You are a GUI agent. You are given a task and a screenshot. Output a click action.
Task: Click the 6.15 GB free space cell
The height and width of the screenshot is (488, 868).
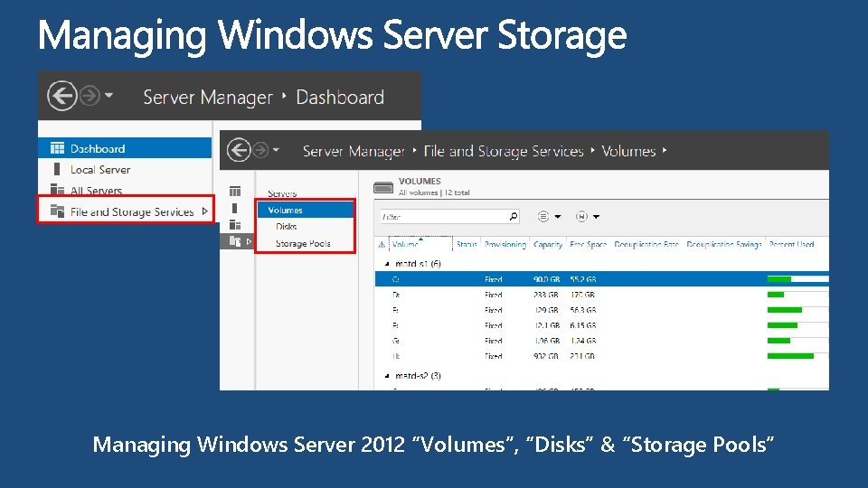(x=583, y=325)
